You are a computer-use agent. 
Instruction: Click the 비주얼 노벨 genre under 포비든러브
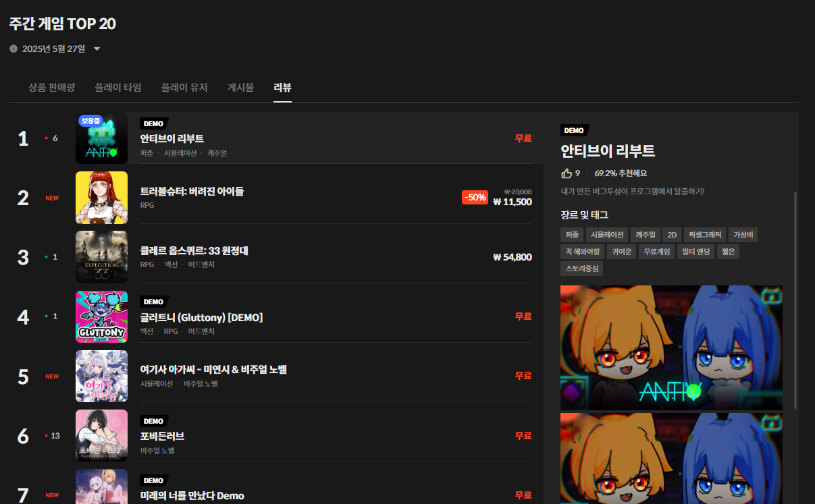158,450
